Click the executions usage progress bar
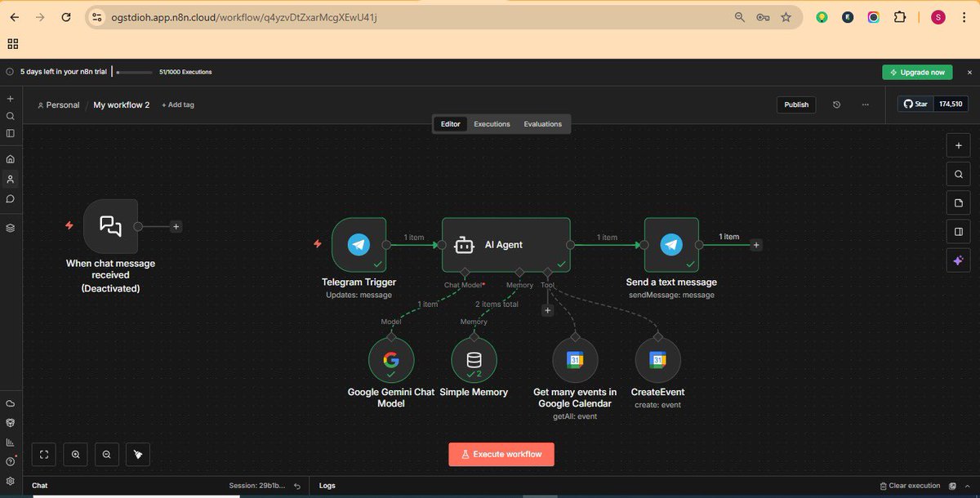Screen dimensions: 980x498 tap(135, 72)
